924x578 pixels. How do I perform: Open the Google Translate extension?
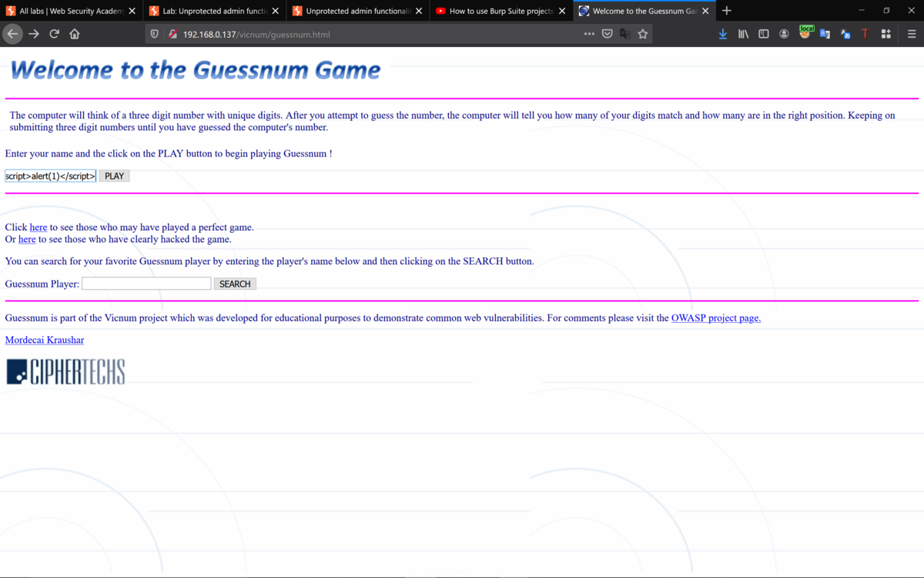point(825,34)
